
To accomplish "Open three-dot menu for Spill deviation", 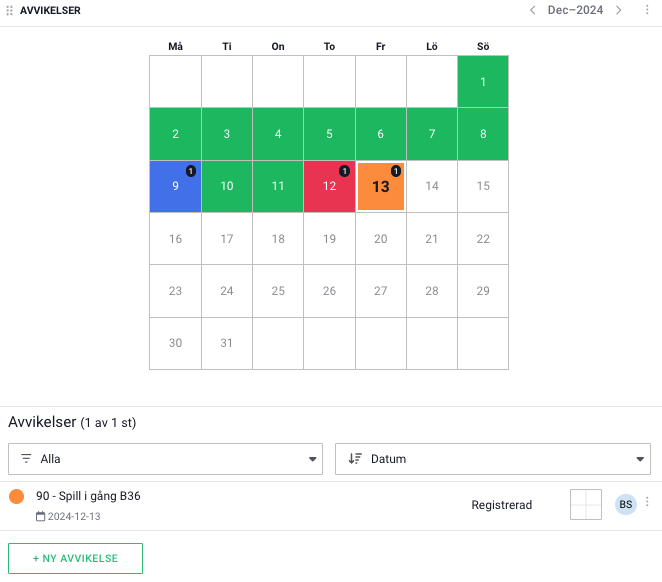I will pos(647,503).
